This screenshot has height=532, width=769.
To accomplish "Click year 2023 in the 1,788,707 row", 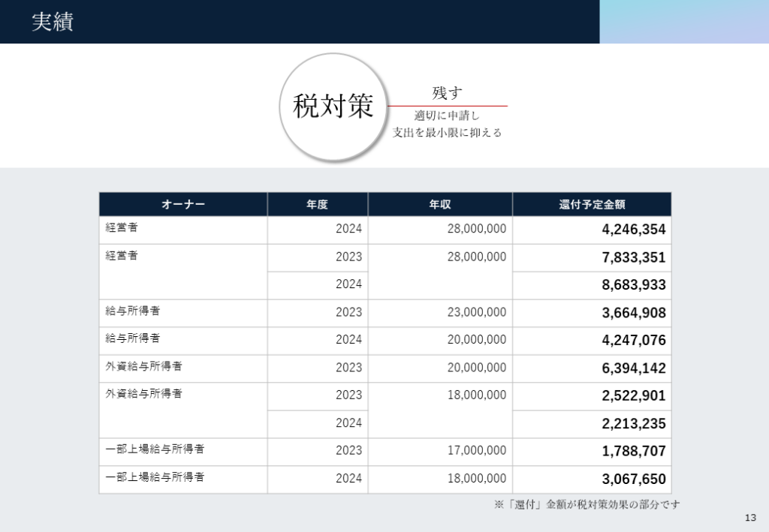I will (348, 450).
